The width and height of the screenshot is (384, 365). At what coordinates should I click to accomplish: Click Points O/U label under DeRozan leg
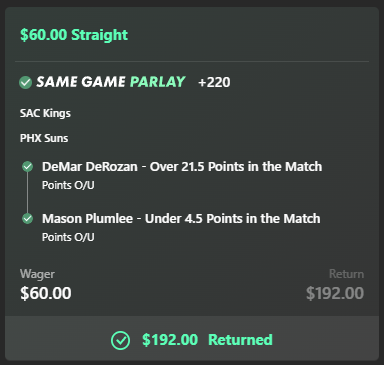68,185
